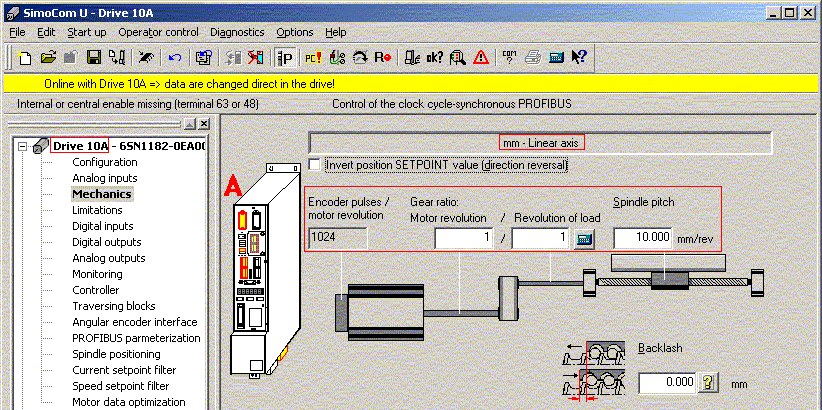
Task: Click the yellow PC! master control icon
Action: coord(313,57)
